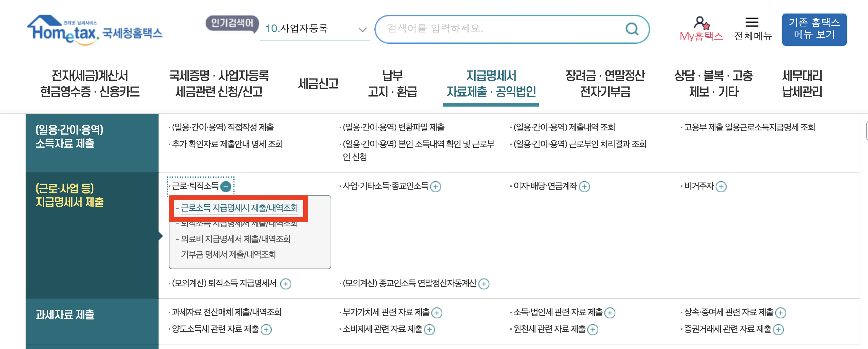
Task: Open 과세자료 전산매체 제출/내역조회 link
Action: [227, 313]
